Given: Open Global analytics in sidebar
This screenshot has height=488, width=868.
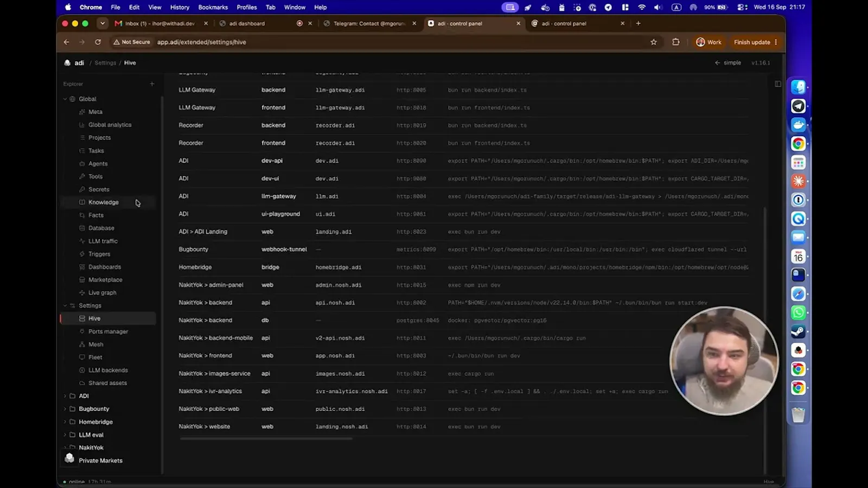Looking at the screenshot, I should [x=110, y=125].
